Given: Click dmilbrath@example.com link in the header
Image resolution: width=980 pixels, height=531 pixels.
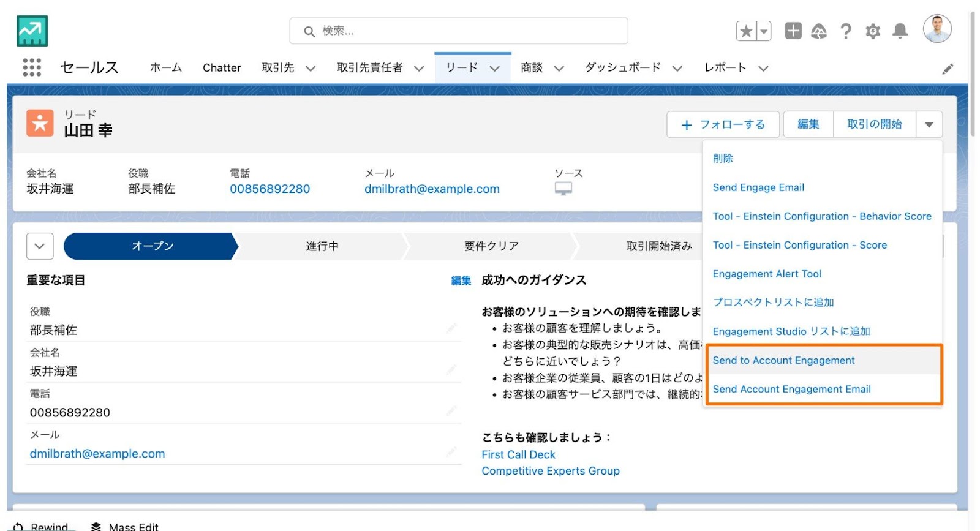Looking at the screenshot, I should click(432, 189).
